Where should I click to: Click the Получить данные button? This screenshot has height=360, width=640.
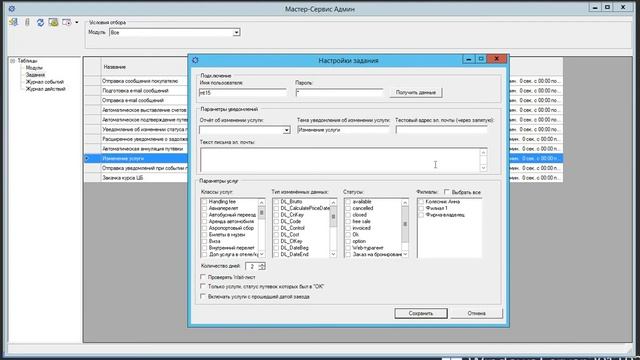pyautogui.click(x=416, y=93)
